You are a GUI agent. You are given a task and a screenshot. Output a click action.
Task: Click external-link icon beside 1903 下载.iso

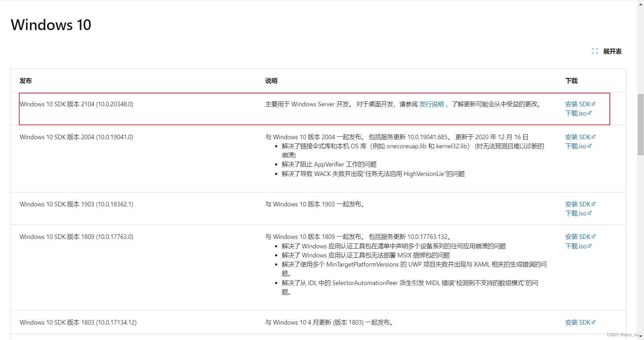point(589,213)
